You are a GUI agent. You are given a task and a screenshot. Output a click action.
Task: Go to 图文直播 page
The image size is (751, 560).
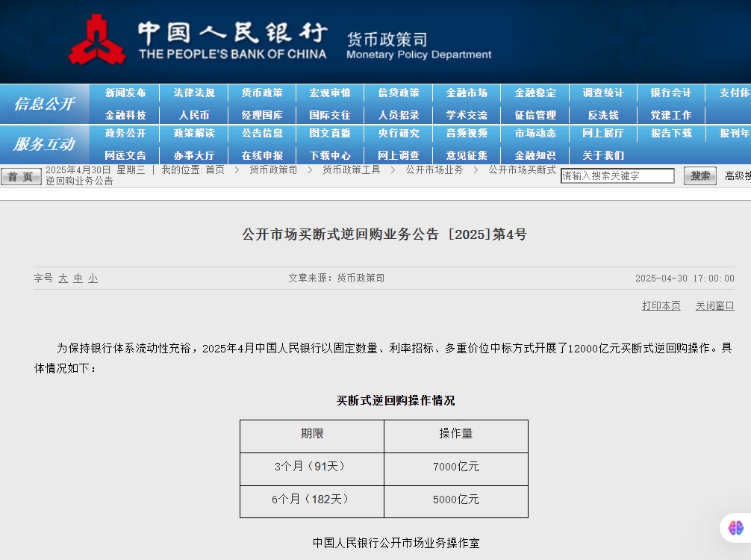tap(330, 133)
